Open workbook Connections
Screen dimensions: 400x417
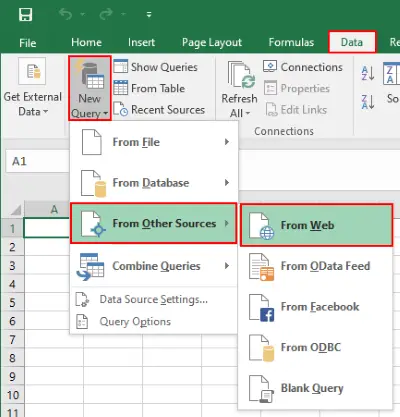click(311, 67)
